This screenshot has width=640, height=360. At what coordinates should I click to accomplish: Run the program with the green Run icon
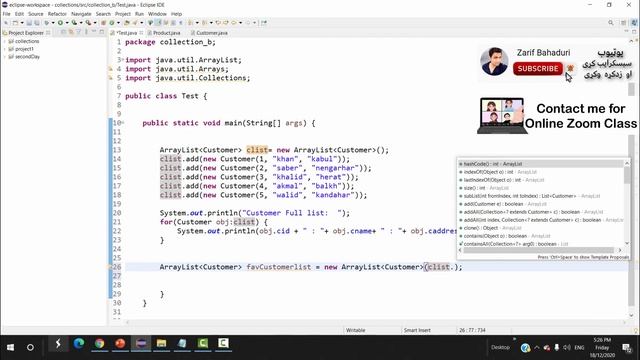[60, 23]
